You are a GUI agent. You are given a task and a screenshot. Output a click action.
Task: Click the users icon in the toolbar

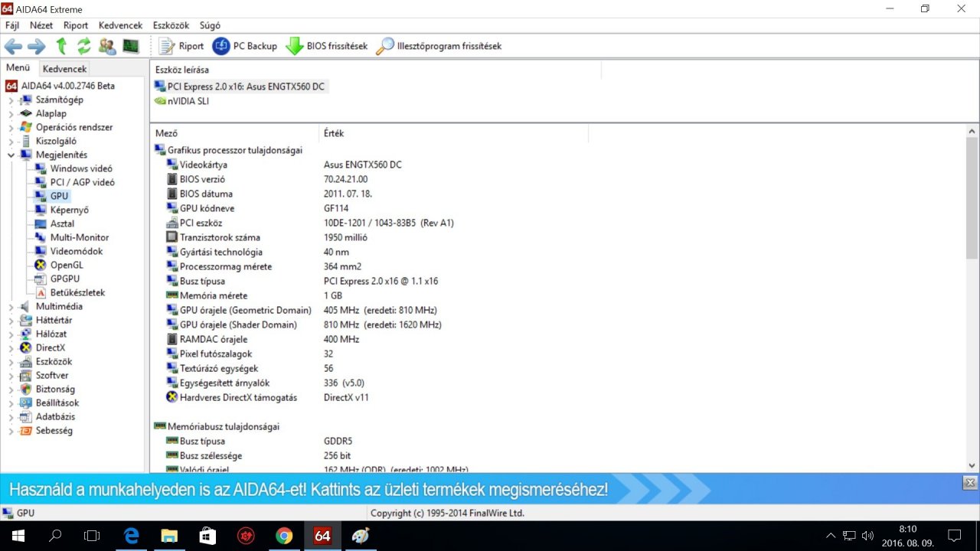tap(107, 46)
